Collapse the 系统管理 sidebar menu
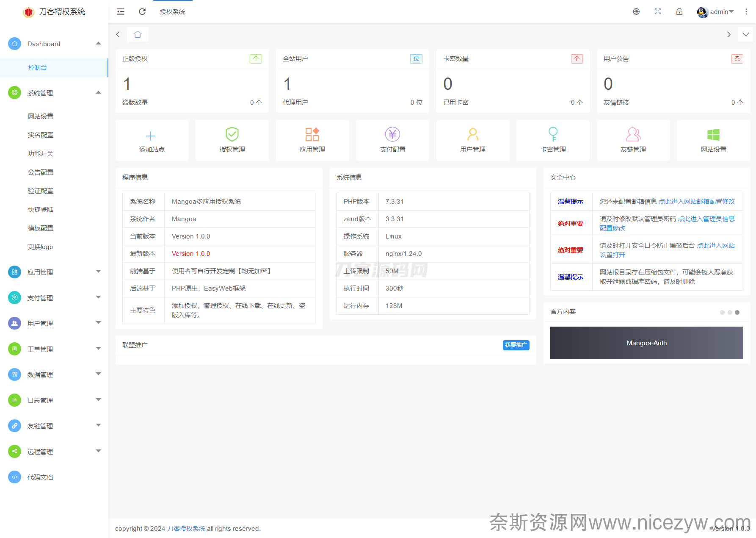This screenshot has height=538, width=756. click(54, 93)
